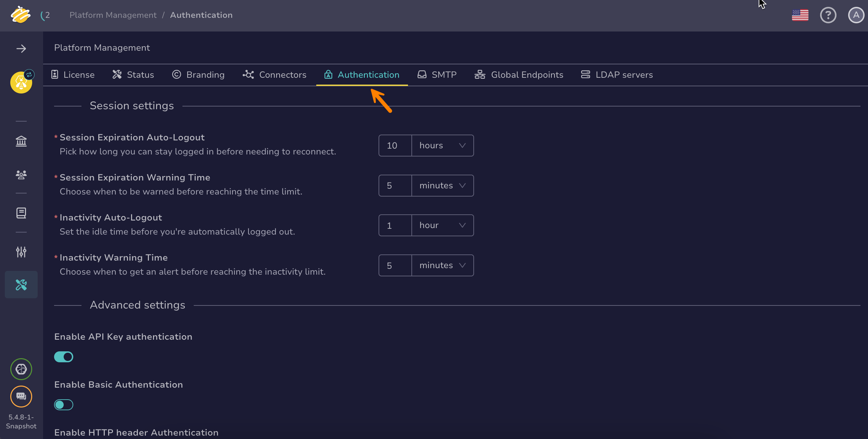Click the SMTP inbox icon
Image resolution: width=868 pixels, height=439 pixels.
[422, 74]
